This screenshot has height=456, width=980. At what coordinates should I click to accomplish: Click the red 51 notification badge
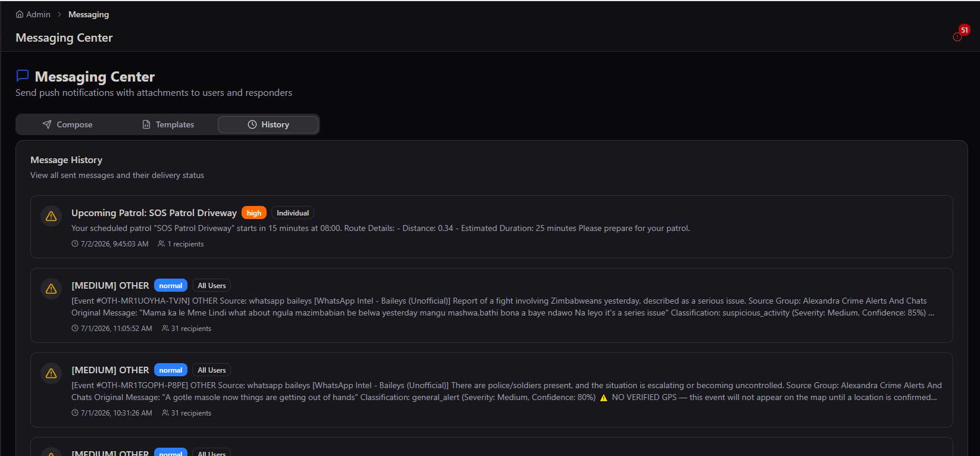pyautogui.click(x=964, y=30)
